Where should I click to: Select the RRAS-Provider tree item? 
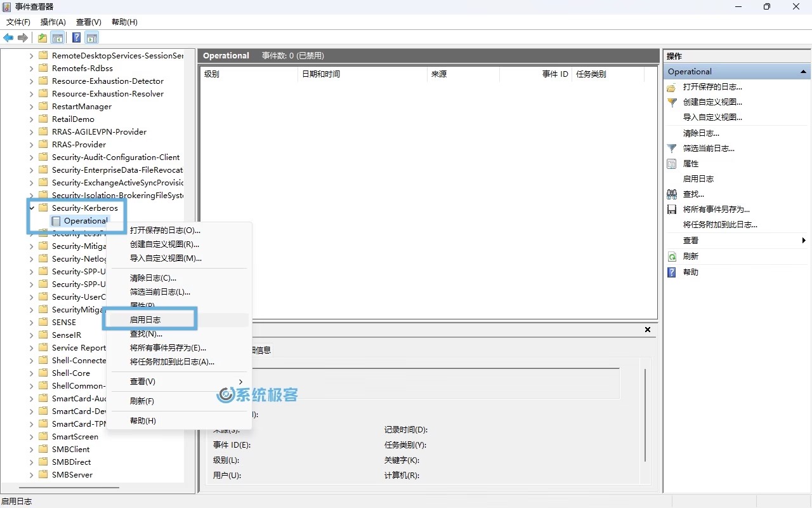[79, 145]
